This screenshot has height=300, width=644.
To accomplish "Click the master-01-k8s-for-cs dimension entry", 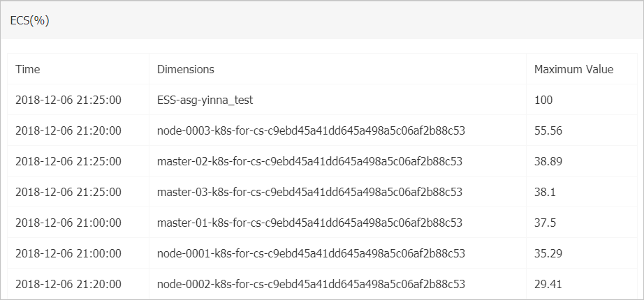I will [309, 223].
